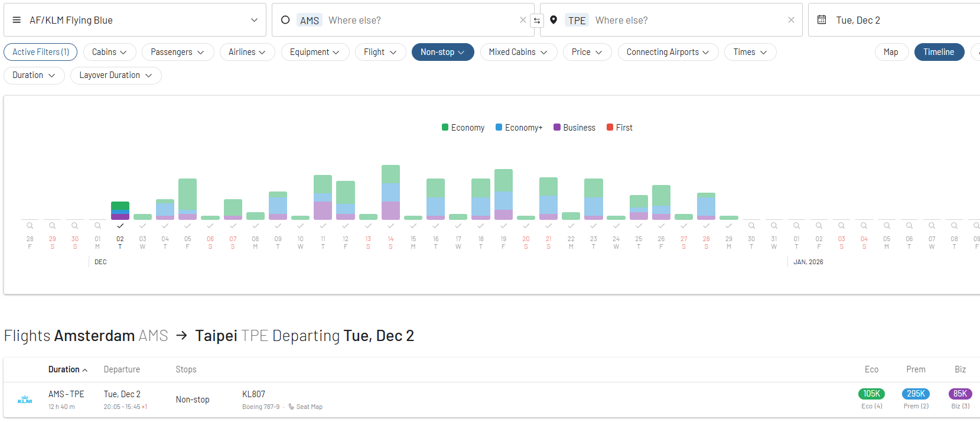Click the 105K Economy price badge

click(871, 394)
